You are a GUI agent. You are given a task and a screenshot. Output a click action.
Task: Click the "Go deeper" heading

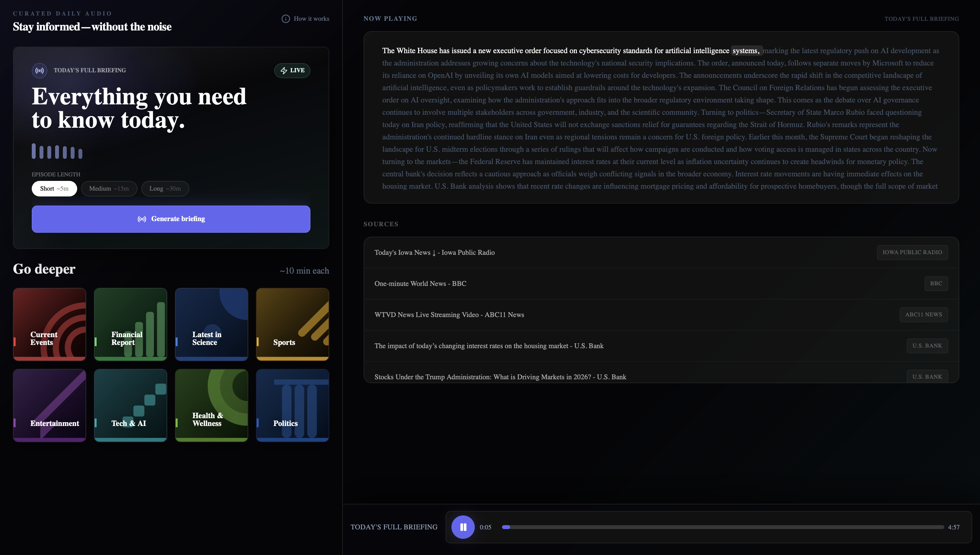coord(44,269)
